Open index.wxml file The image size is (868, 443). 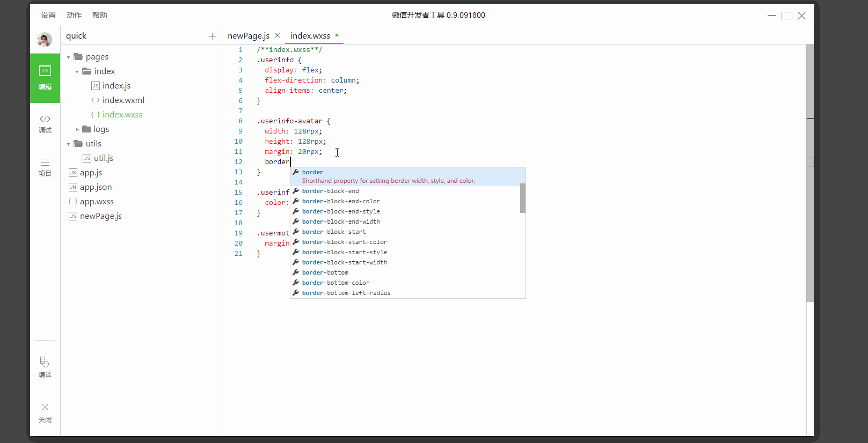coord(123,100)
